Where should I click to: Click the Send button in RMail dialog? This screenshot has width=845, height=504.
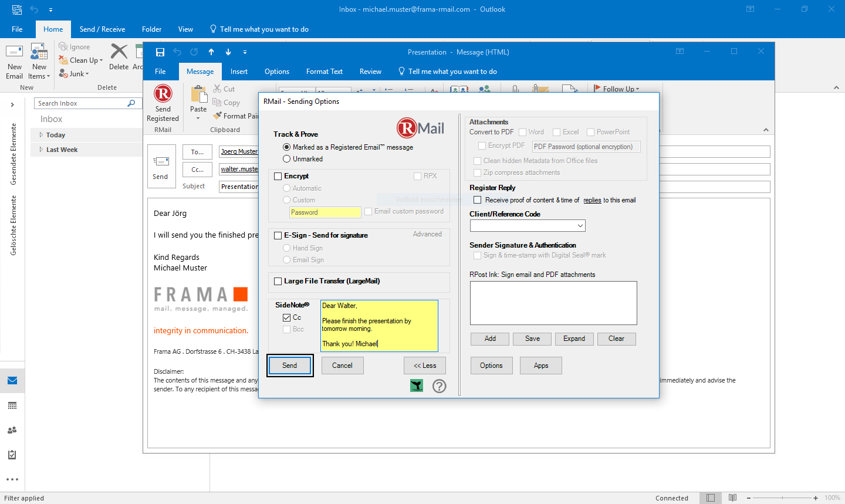[x=290, y=366]
